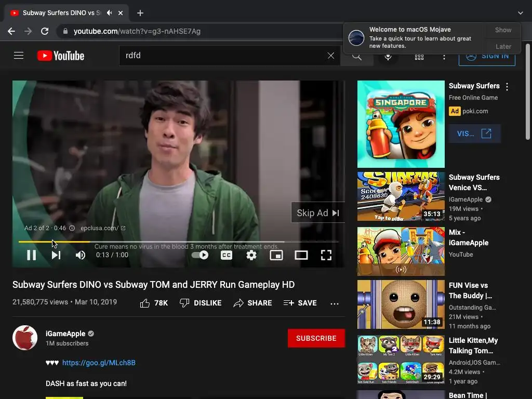Open the YouTube apps grid icon
The image size is (532, 399).
pyautogui.click(x=419, y=57)
